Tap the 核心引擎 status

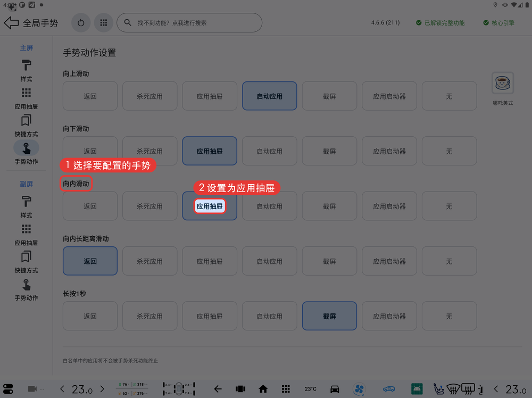[x=499, y=23]
